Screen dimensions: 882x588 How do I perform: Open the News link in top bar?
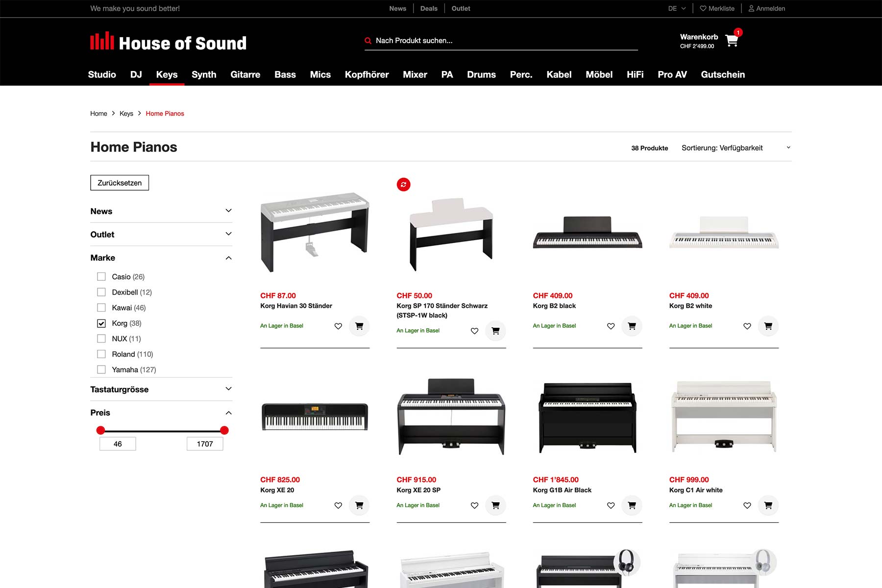coord(397,8)
